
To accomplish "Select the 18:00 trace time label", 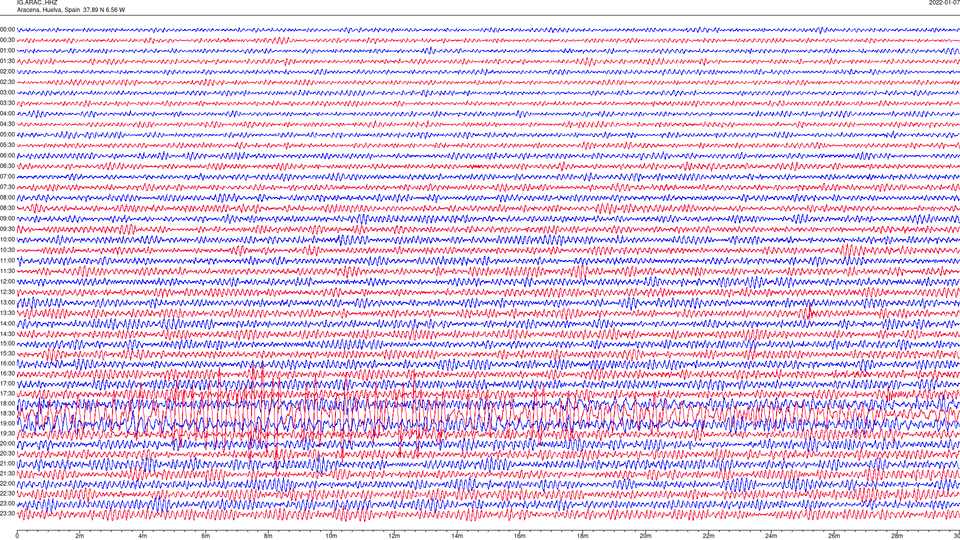I will point(8,403).
